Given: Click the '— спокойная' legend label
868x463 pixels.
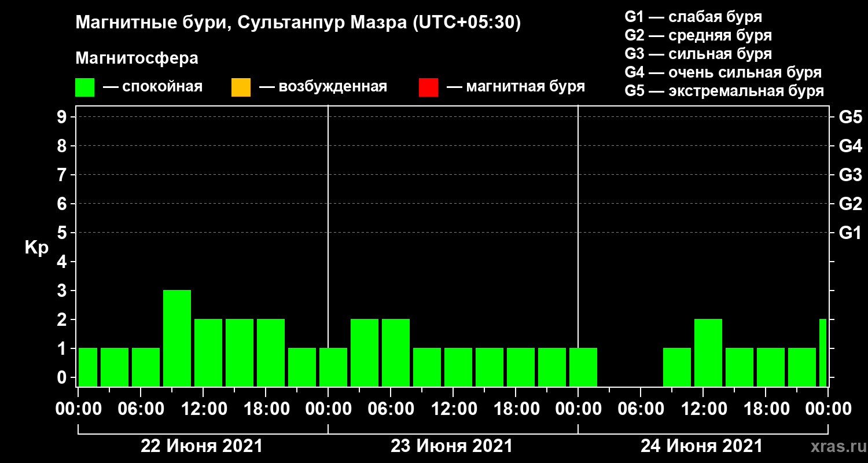Looking at the screenshot, I should pos(153,87).
